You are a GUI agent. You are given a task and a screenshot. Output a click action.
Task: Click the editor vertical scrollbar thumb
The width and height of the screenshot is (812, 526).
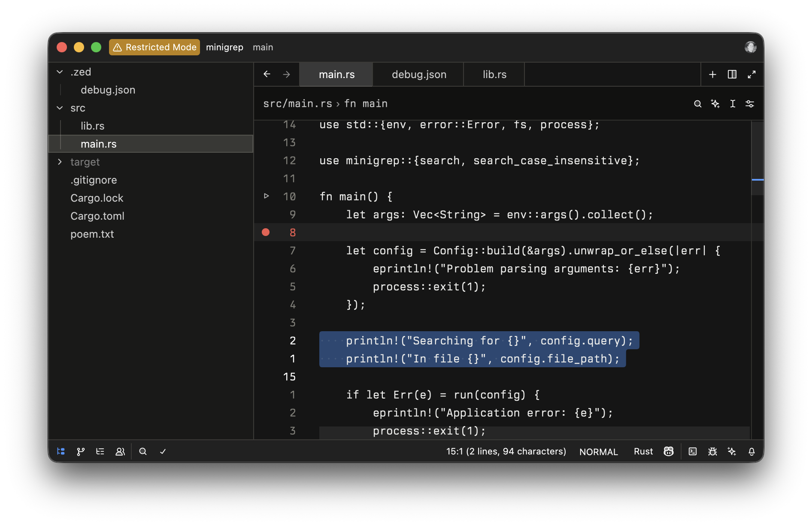click(x=757, y=158)
